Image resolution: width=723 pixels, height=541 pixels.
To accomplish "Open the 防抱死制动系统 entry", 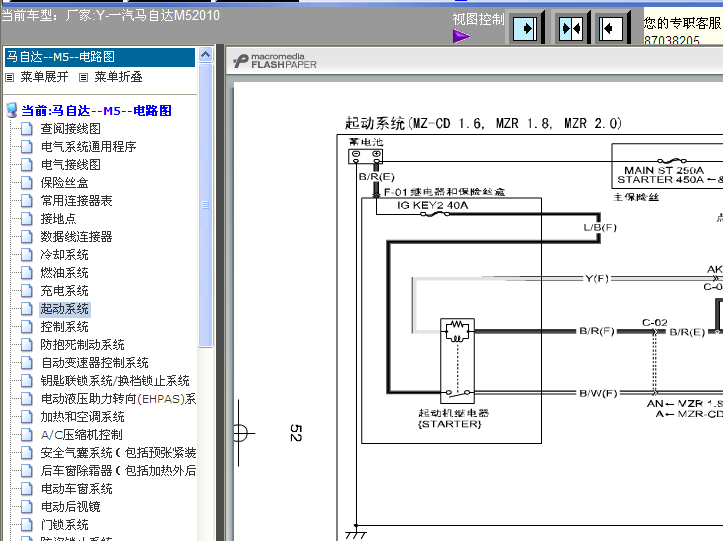I will 83,345.
